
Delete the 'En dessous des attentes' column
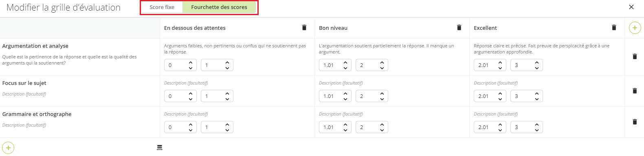(304, 27)
